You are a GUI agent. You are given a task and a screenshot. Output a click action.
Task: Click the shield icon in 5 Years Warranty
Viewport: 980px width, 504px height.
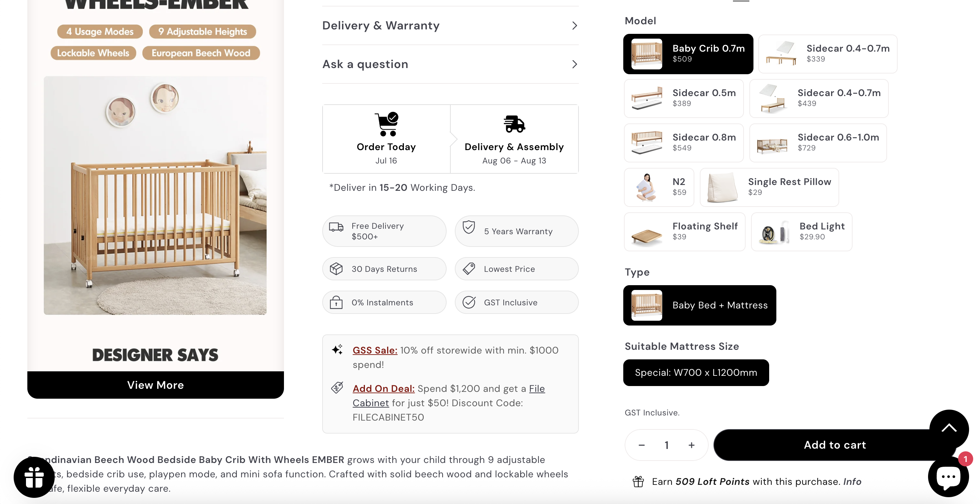(469, 227)
